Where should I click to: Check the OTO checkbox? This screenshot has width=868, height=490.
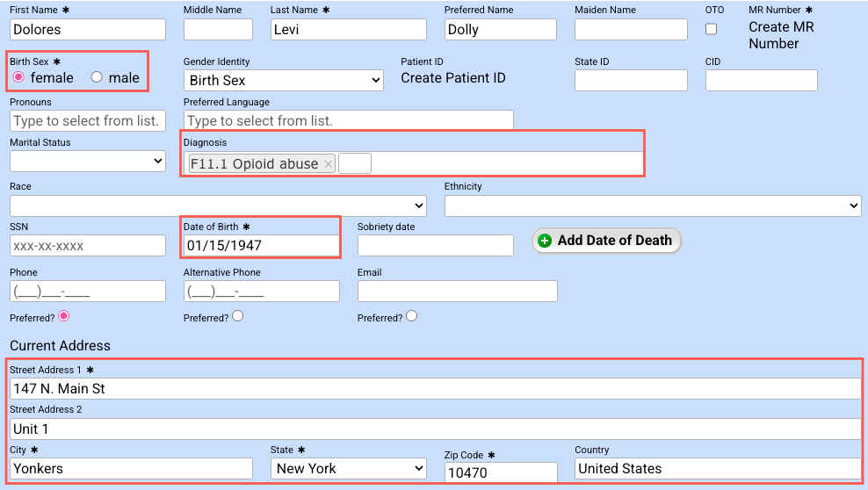[712, 29]
